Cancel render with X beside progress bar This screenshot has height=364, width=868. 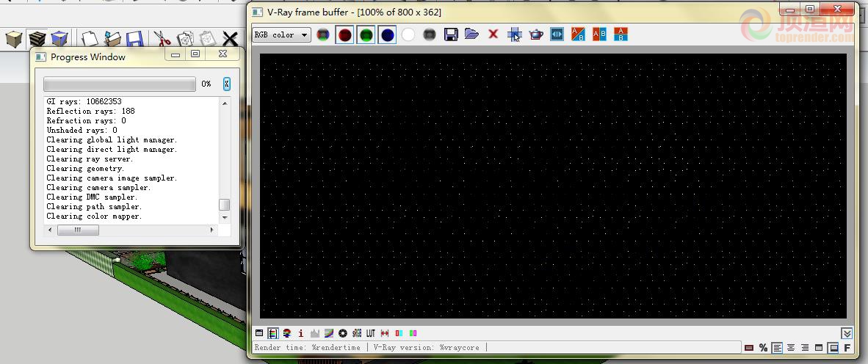click(226, 84)
